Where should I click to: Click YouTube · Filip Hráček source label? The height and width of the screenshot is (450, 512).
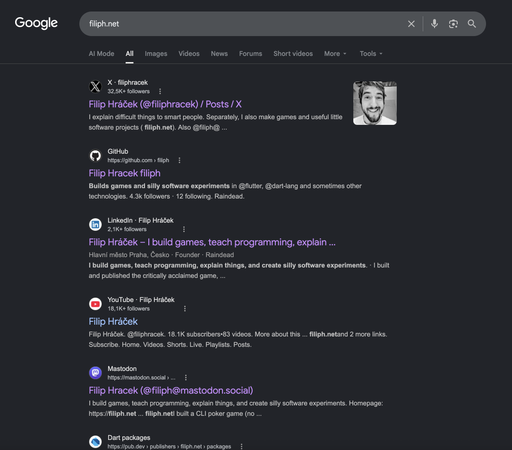141,300
